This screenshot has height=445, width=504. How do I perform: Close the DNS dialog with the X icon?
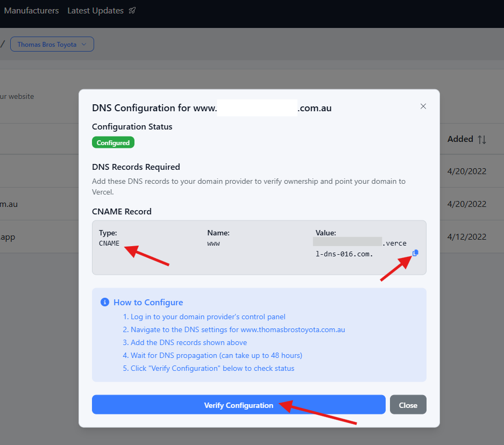tap(423, 106)
